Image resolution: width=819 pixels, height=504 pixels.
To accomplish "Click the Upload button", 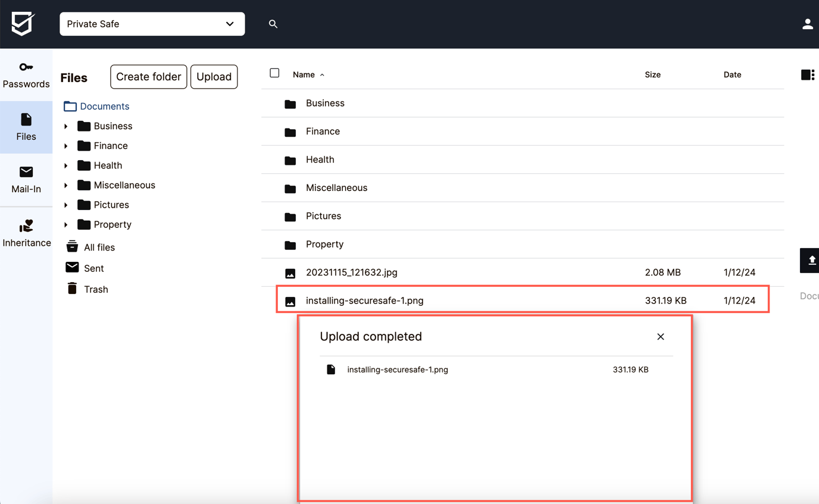I will point(214,77).
